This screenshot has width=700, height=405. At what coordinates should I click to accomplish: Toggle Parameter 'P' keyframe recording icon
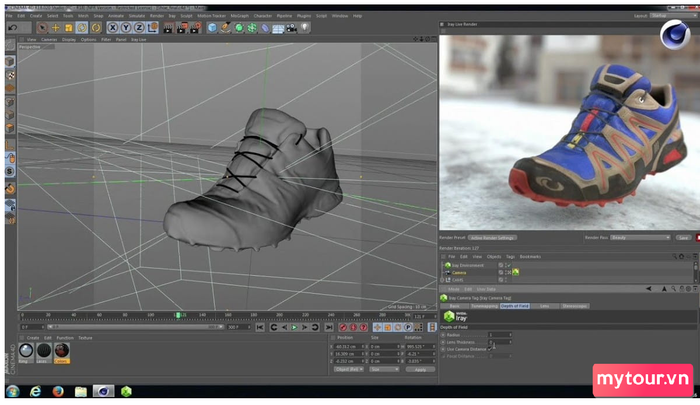[x=408, y=327]
